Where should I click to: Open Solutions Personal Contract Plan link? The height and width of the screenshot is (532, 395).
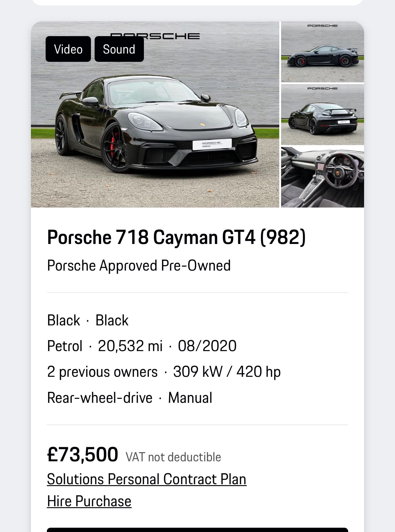coord(146,479)
